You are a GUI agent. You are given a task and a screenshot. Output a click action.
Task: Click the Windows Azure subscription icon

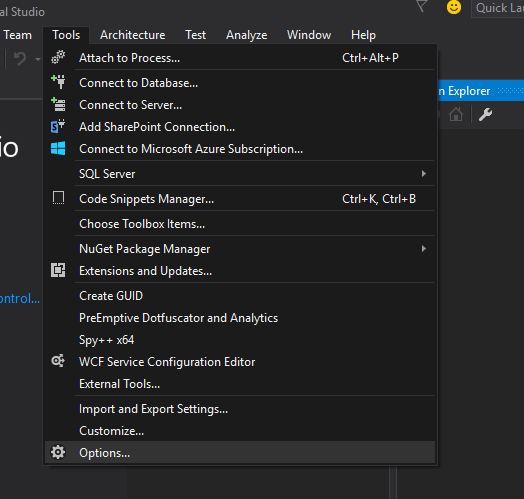(58, 148)
